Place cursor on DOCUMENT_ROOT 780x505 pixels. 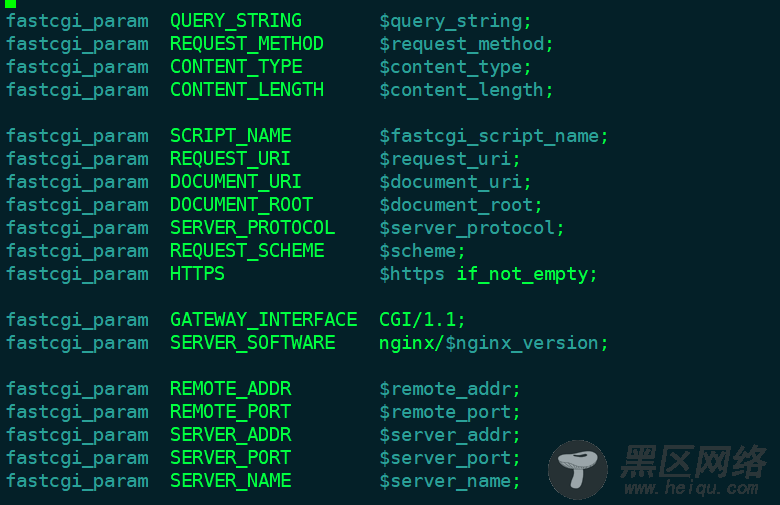(241, 204)
